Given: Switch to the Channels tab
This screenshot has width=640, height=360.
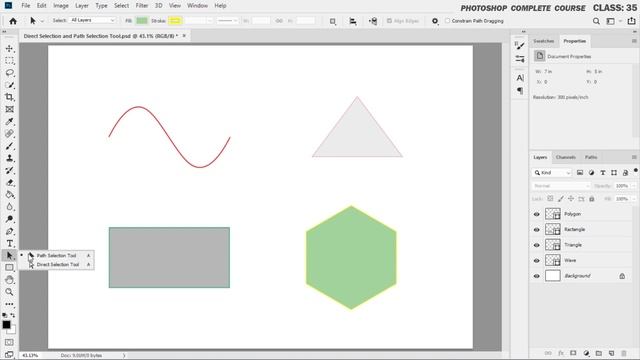Looking at the screenshot, I should tap(566, 157).
